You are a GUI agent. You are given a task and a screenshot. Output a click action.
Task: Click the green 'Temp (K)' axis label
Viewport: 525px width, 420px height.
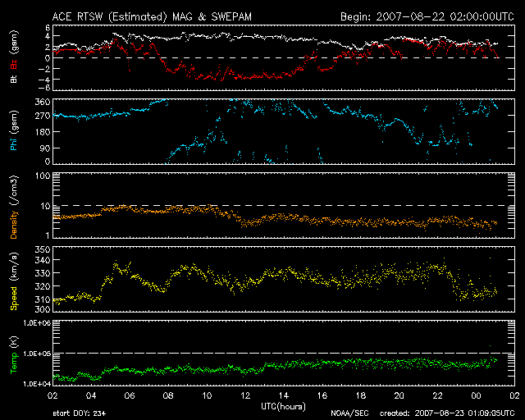click(14, 355)
